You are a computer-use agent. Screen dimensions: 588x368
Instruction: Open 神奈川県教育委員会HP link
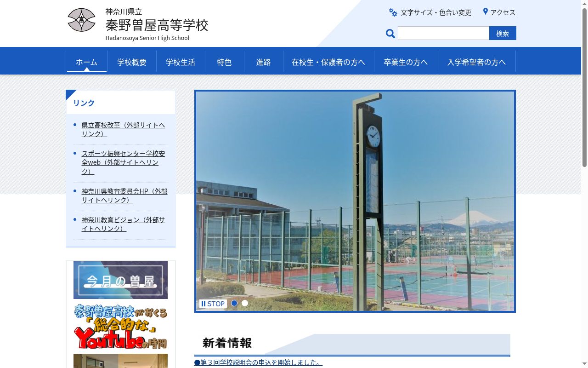[x=124, y=195]
